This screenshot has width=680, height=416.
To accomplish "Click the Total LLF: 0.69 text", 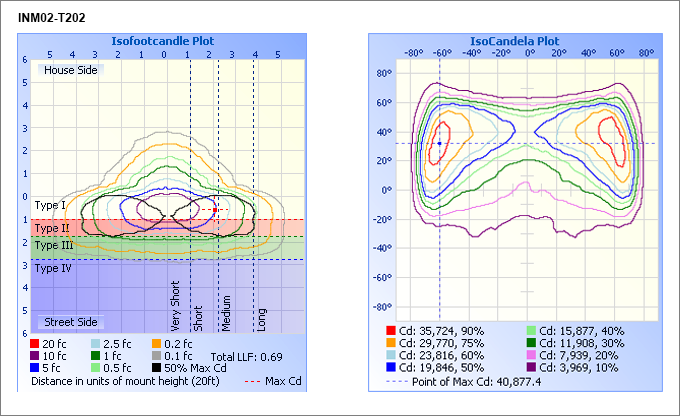I will [x=246, y=356].
